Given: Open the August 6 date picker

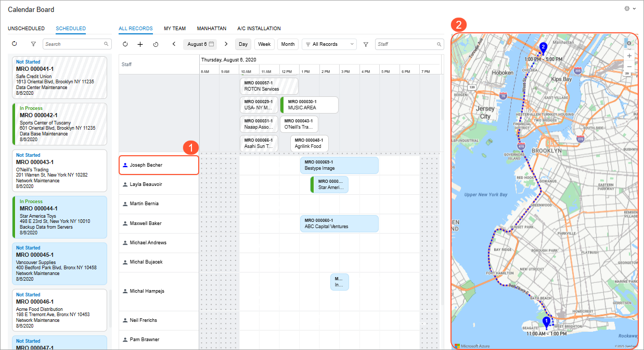Looking at the screenshot, I should (200, 44).
